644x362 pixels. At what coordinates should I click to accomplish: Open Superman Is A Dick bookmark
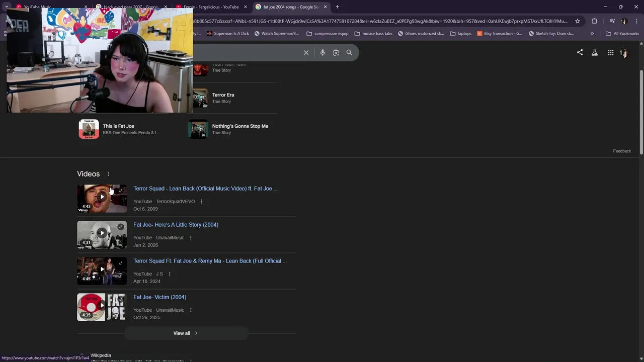click(227, 34)
